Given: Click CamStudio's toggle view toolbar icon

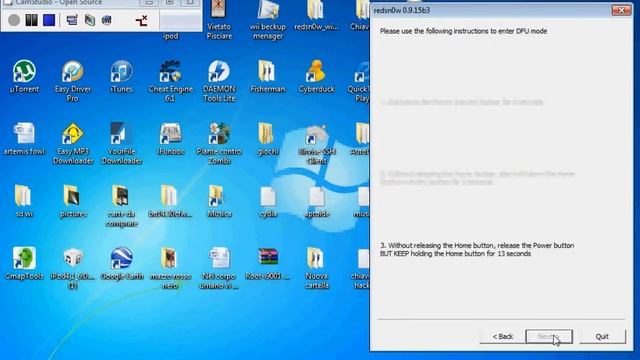Looking at the screenshot, I should click(72, 20).
